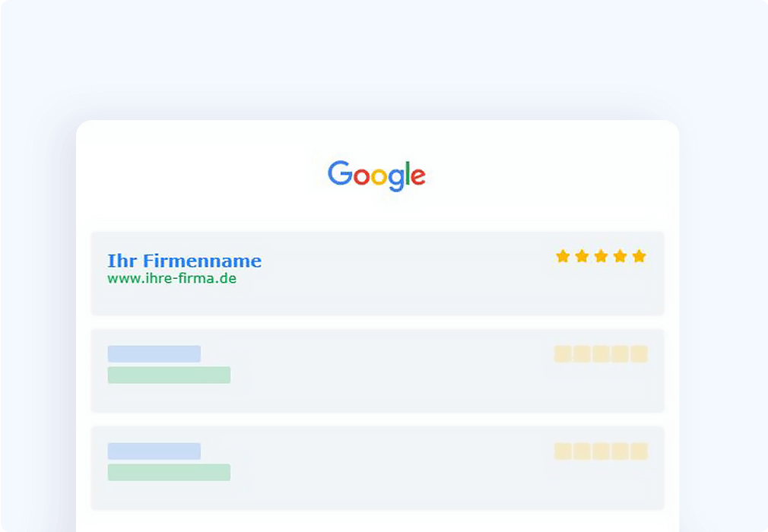Click second rating placeholder square in third result
The width and height of the screenshot is (768, 532).
[x=582, y=451]
